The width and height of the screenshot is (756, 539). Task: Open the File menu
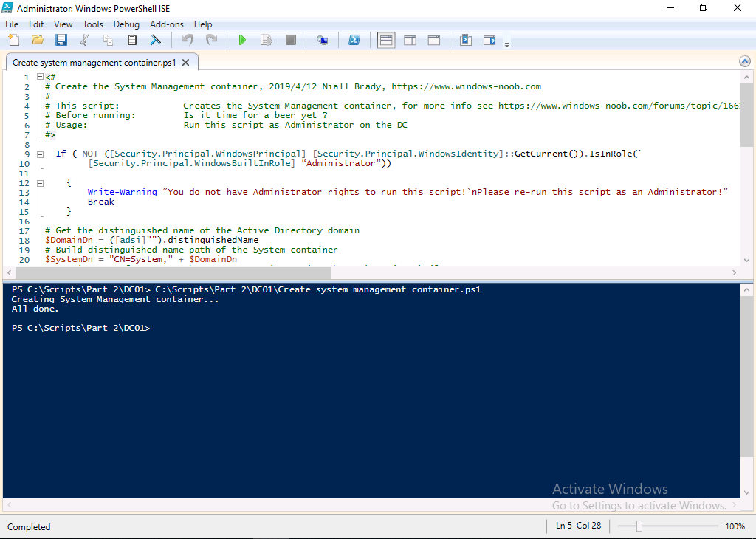tap(12, 24)
